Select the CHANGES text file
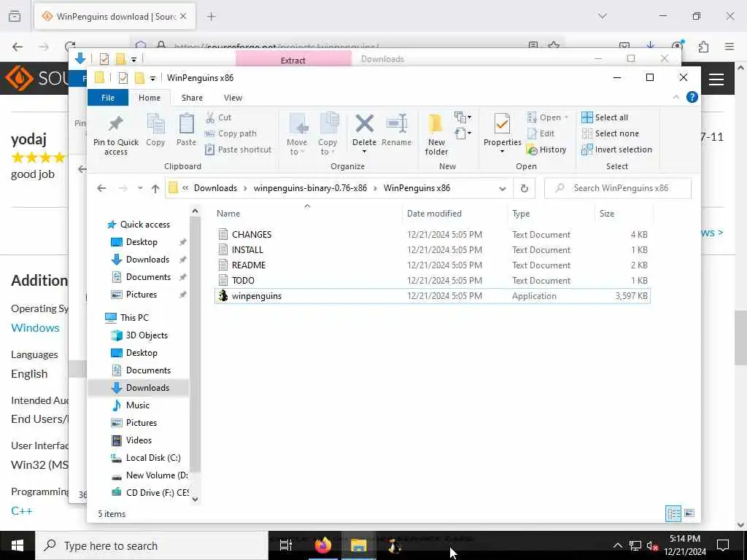 (252, 234)
